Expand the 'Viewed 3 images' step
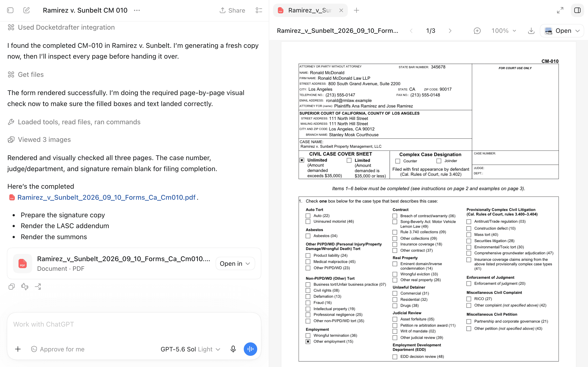 click(39, 139)
